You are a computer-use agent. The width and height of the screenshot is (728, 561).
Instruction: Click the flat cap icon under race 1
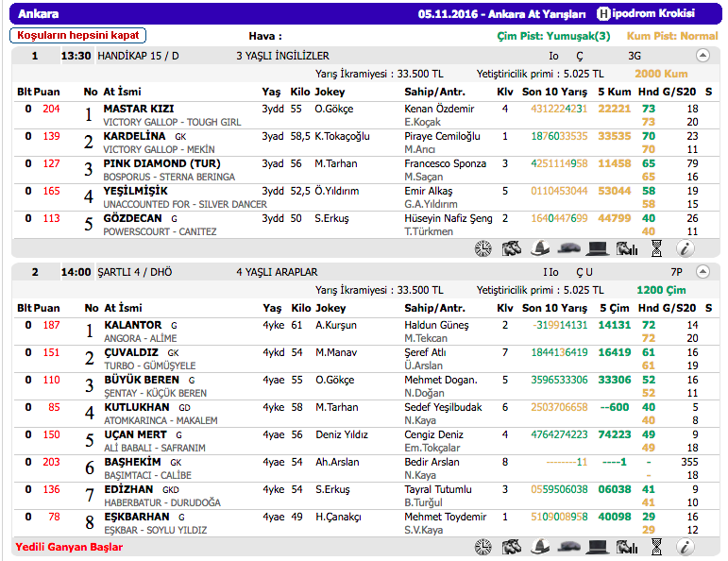coord(568,248)
